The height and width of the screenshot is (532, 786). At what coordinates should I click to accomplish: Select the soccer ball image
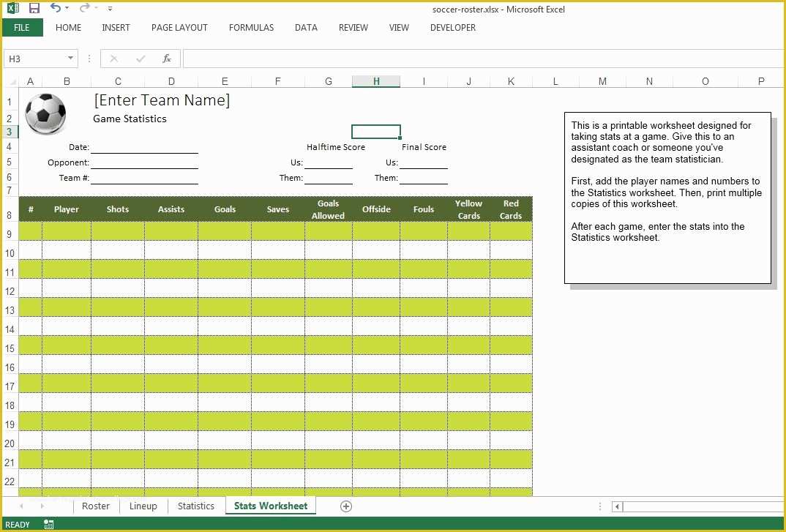(45, 115)
